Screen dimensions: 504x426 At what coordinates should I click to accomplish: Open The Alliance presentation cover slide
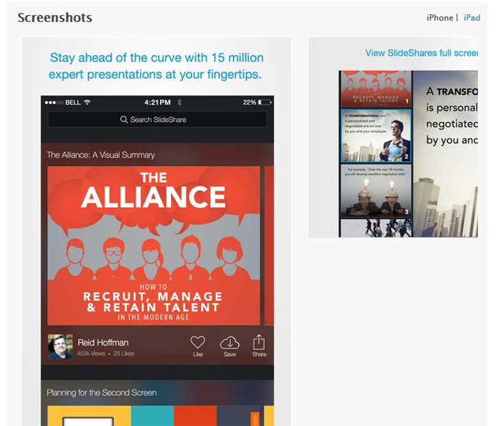(x=154, y=246)
